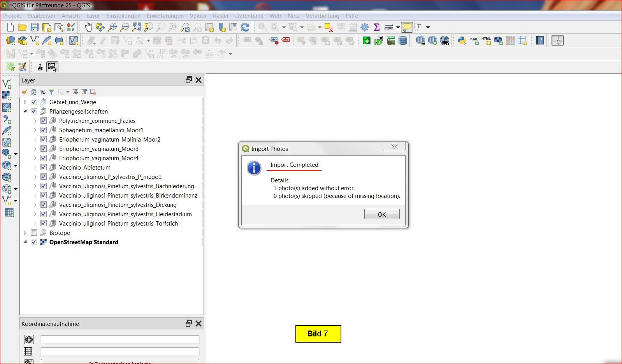Click the Import Photos toolbar icon

pos(52,67)
